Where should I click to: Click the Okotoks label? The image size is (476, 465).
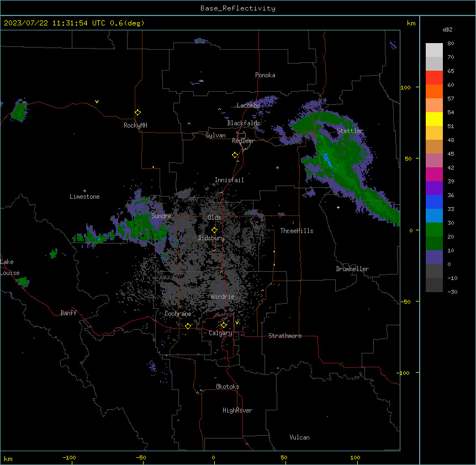(228, 387)
